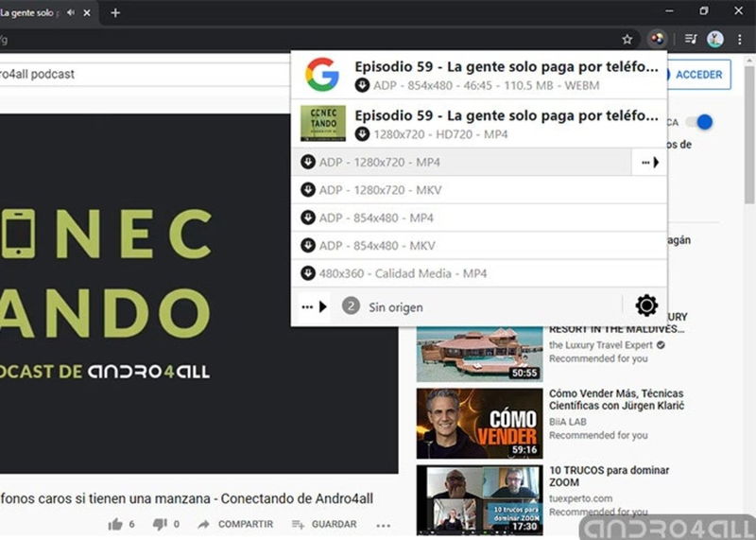Expand options arrow for ADP 1280x720 MP4 row

tap(650, 163)
